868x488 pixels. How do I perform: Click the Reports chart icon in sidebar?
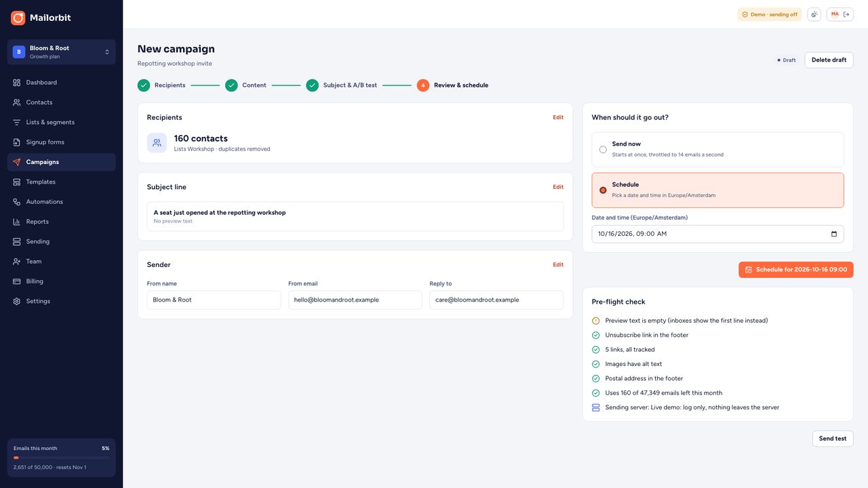[17, 222]
